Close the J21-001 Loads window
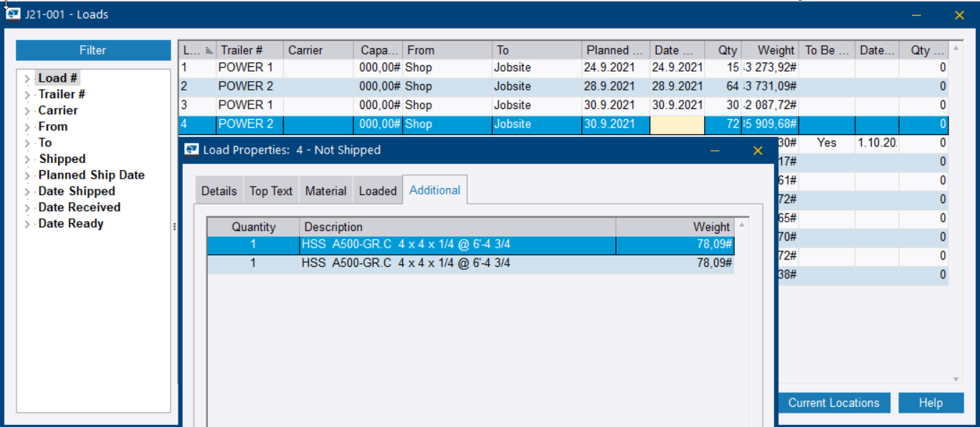980x427 pixels. (959, 15)
